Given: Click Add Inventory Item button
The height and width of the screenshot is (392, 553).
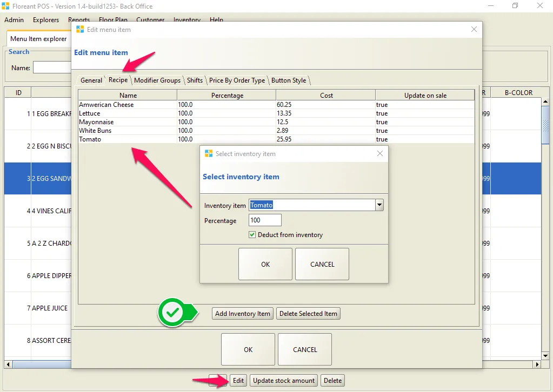Looking at the screenshot, I should click(243, 314).
